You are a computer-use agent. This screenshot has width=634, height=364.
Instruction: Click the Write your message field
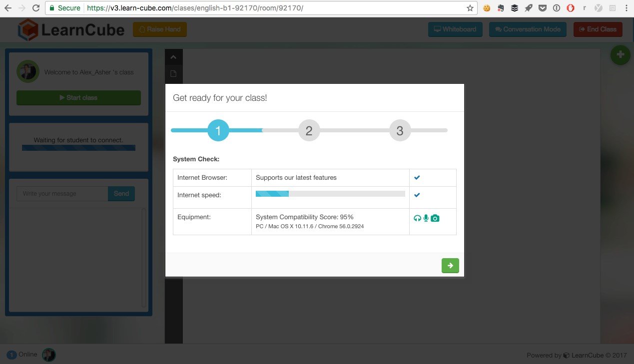point(62,194)
